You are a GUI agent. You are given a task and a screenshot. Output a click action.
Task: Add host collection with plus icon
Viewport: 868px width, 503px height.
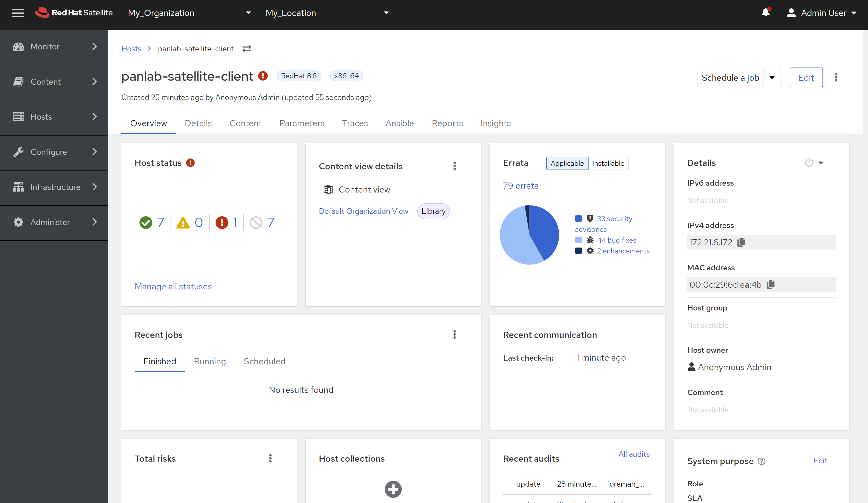coord(393,489)
